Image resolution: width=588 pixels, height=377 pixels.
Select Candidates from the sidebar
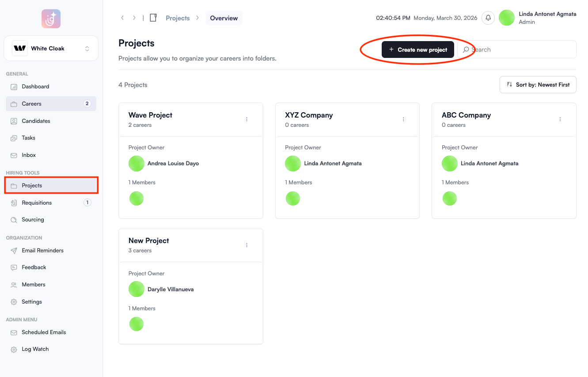point(36,121)
